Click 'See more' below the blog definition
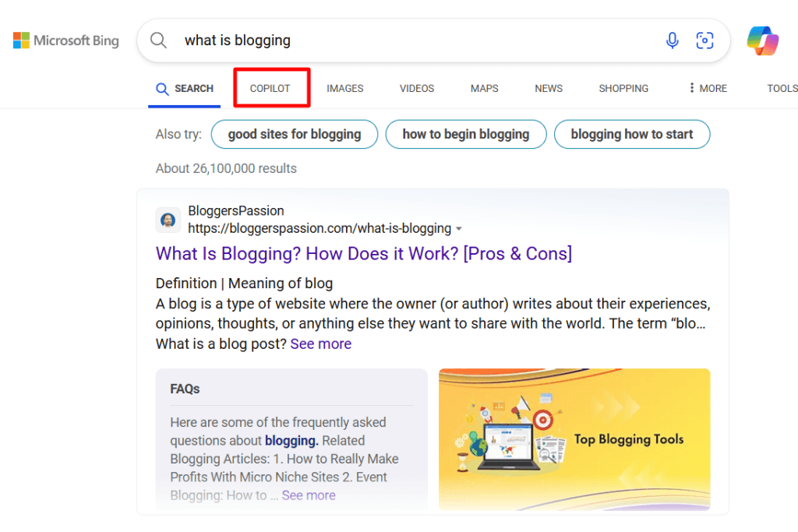Screen dimensions: 798x532 click(x=320, y=343)
